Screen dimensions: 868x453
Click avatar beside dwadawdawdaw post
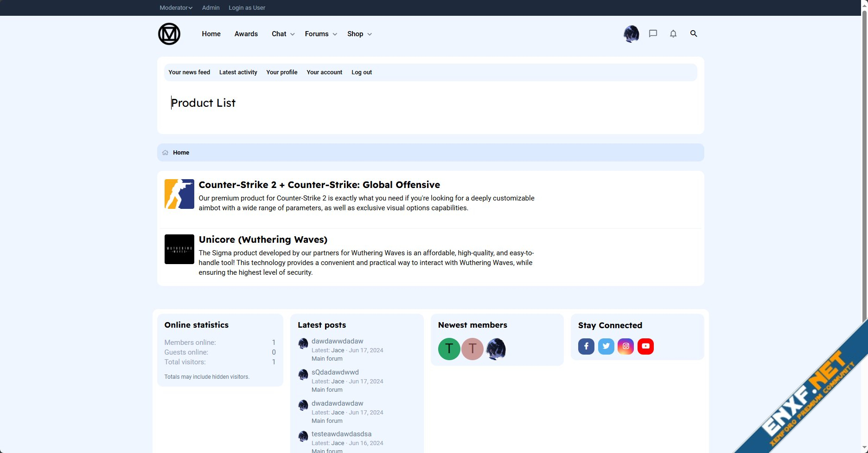click(303, 405)
